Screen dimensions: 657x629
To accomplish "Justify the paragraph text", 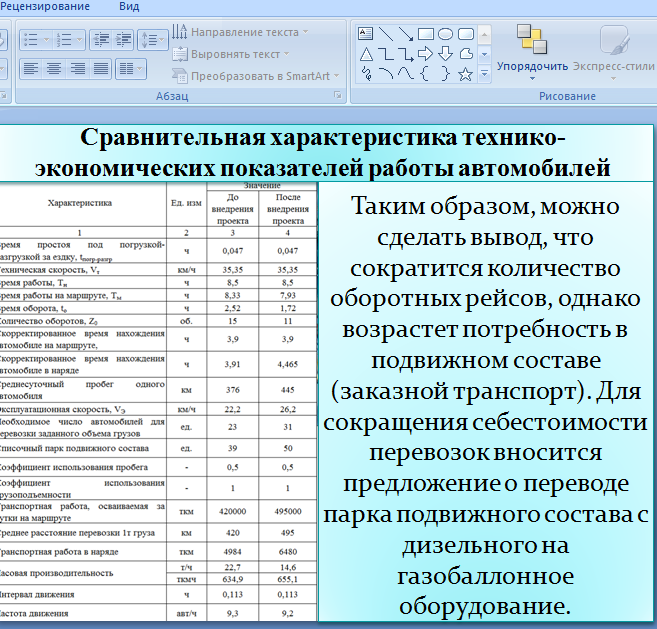I will pos(101,68).
